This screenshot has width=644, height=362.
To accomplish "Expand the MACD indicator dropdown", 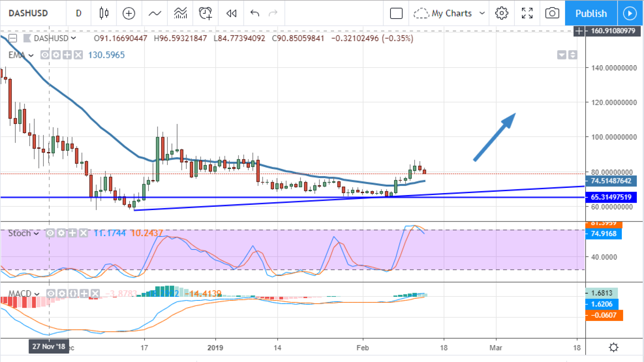I will pyautogui.click(x=37, y=294).
